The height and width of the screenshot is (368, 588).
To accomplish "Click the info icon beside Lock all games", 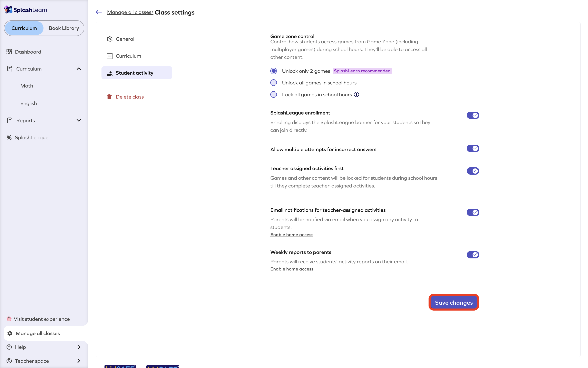I will [x=356, y=94].
